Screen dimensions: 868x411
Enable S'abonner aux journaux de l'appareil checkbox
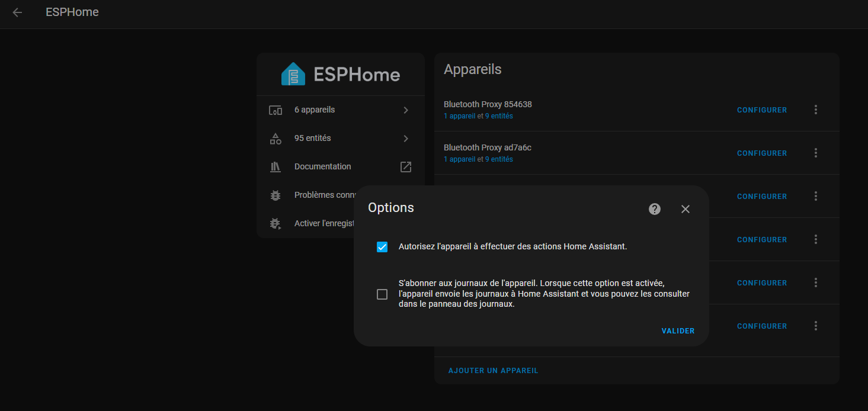pyautogui.click(x=382, y=294)
